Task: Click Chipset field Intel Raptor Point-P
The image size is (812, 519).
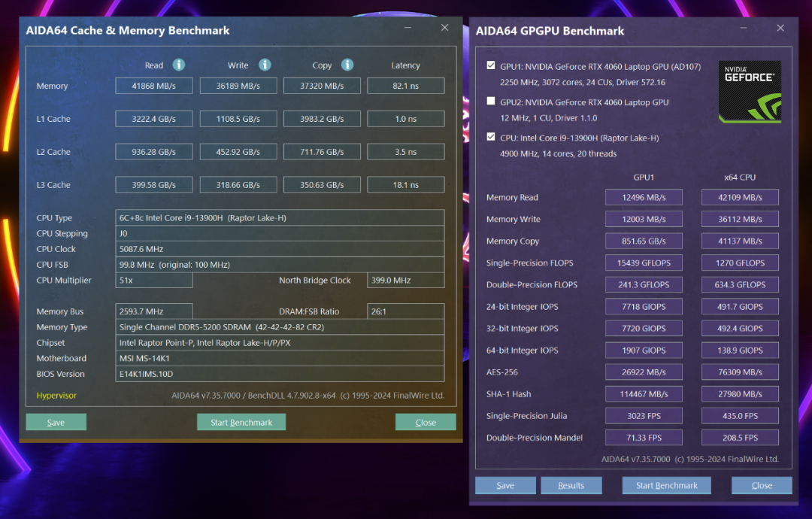Action: pos(280,342)
